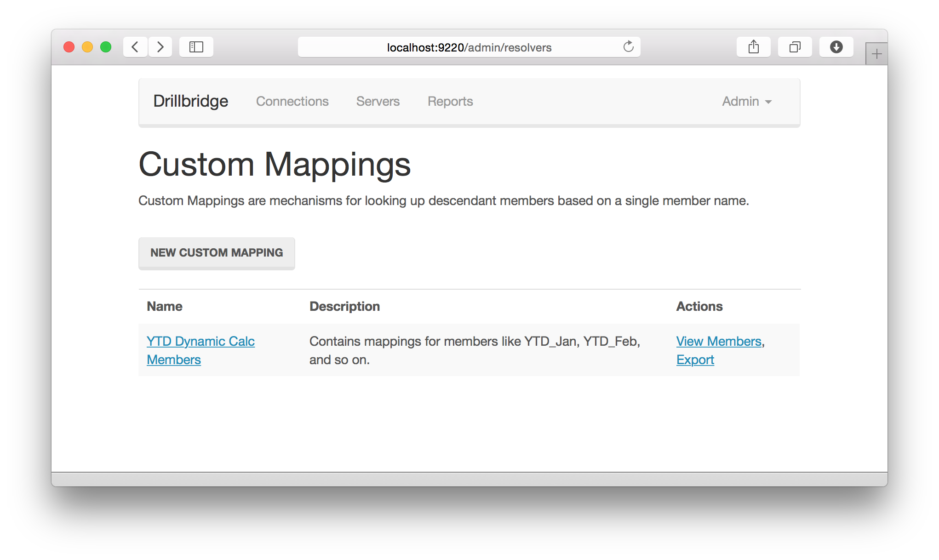Viewport: 939px width, 560px height.
Task: Go forward with the browser forward arrow
Action: click(x=160, y=47)
